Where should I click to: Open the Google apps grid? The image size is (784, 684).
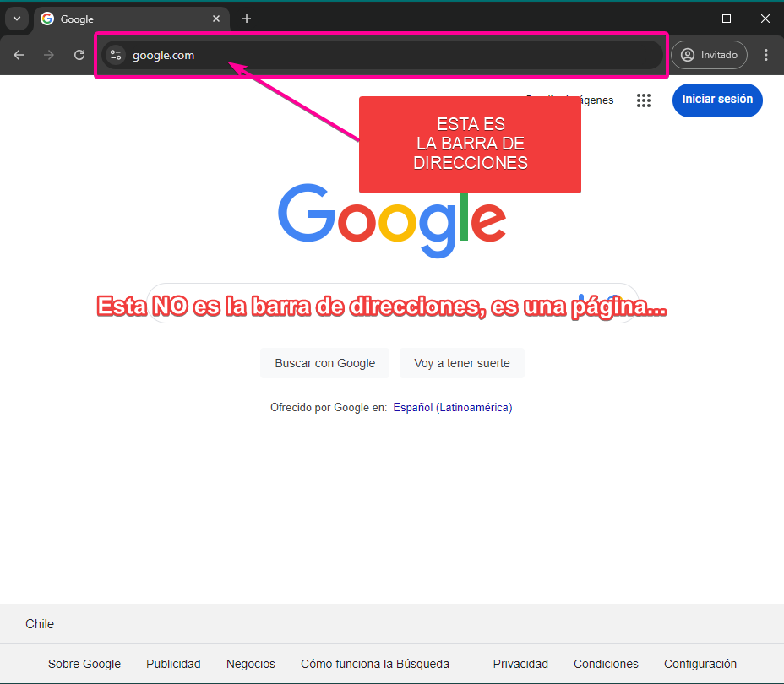tap(644, 100)
